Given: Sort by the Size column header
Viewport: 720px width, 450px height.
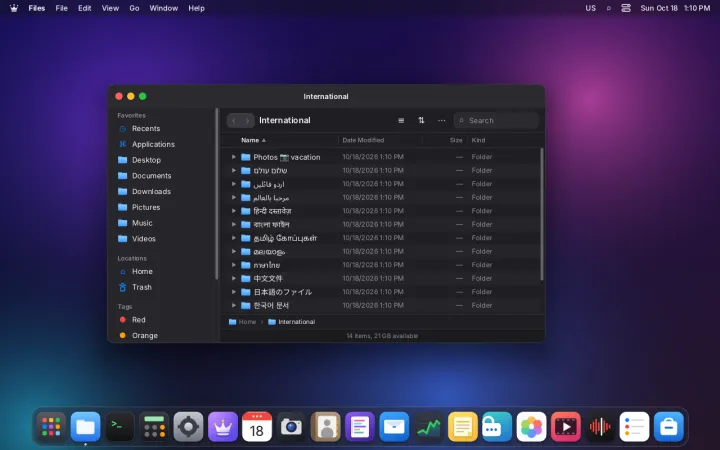Looking at the screenshot, I should coord(456,140).
